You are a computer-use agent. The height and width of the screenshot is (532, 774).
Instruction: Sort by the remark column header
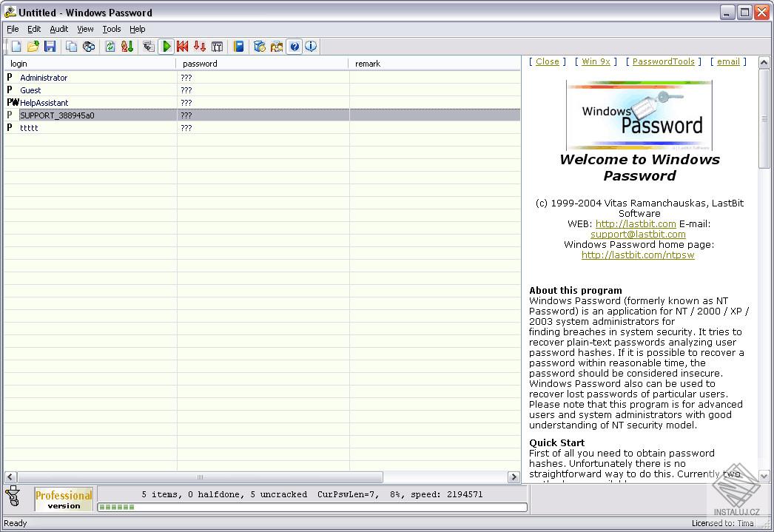tap(434, 64)
